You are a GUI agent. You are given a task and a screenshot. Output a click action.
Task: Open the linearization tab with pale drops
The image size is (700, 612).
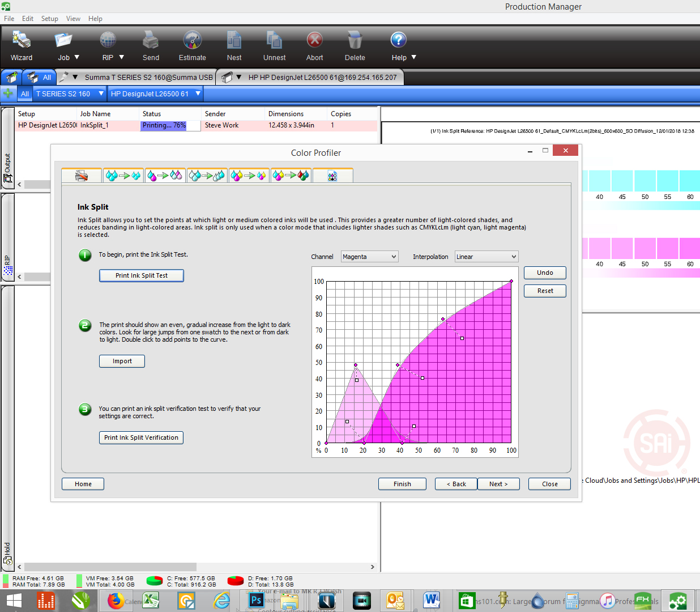pos(207,176)
